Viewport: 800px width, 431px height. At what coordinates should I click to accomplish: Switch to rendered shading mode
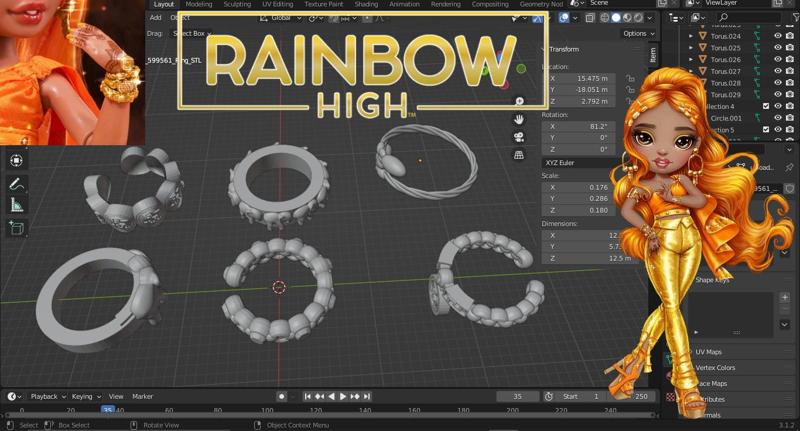638,18
